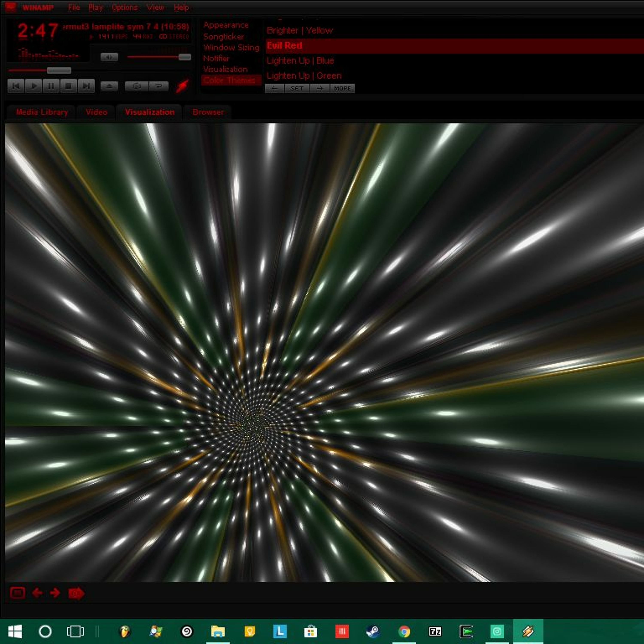Click the previous track button

click(x=16, y=86)
